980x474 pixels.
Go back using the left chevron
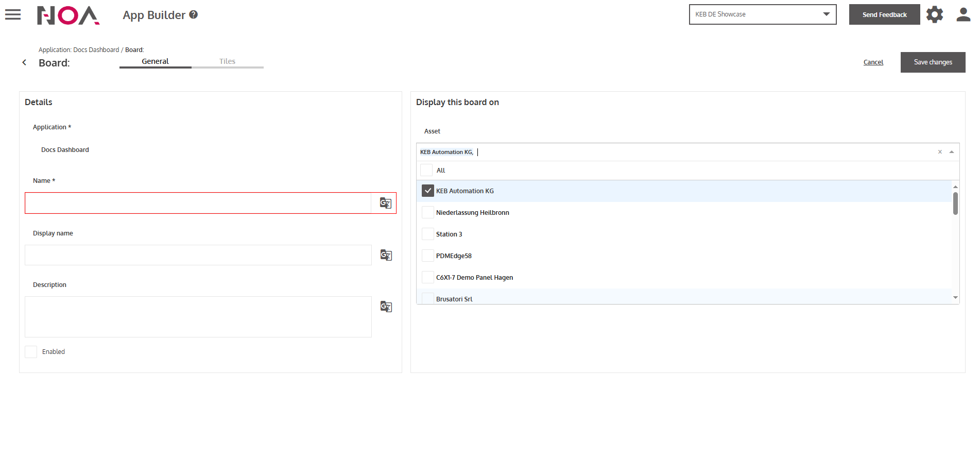(24, 62)
